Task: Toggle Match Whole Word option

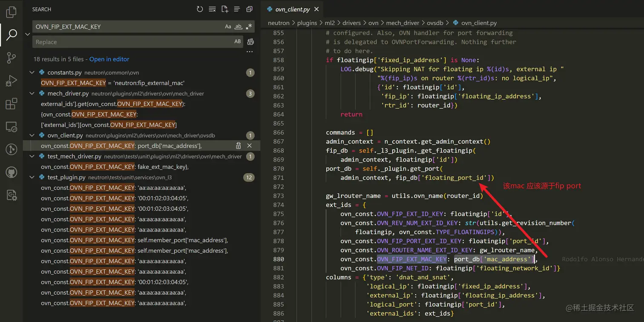Action: 239,26
